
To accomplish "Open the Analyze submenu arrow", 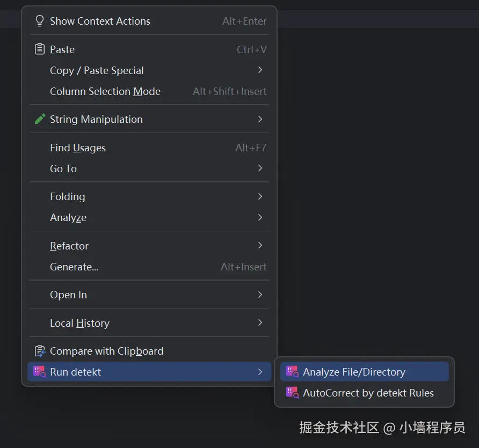I will [x=260, y=217].
